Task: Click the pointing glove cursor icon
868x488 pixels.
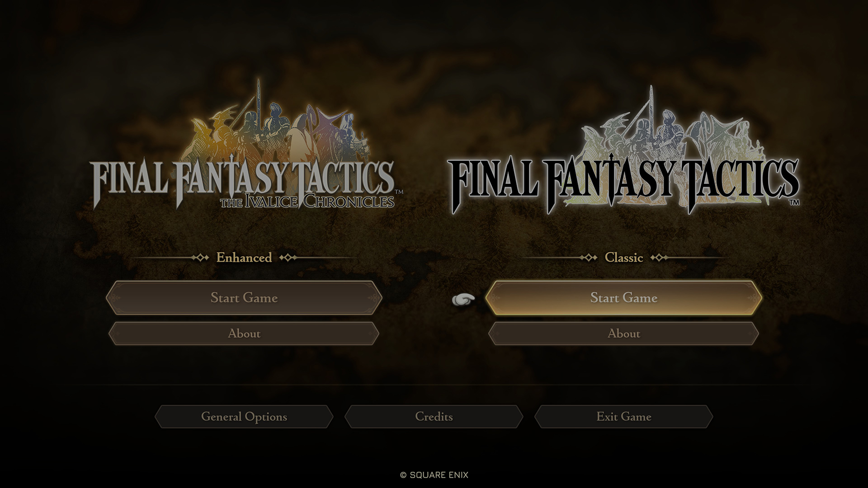Action: pyautogui.click(x=464, y=299)
